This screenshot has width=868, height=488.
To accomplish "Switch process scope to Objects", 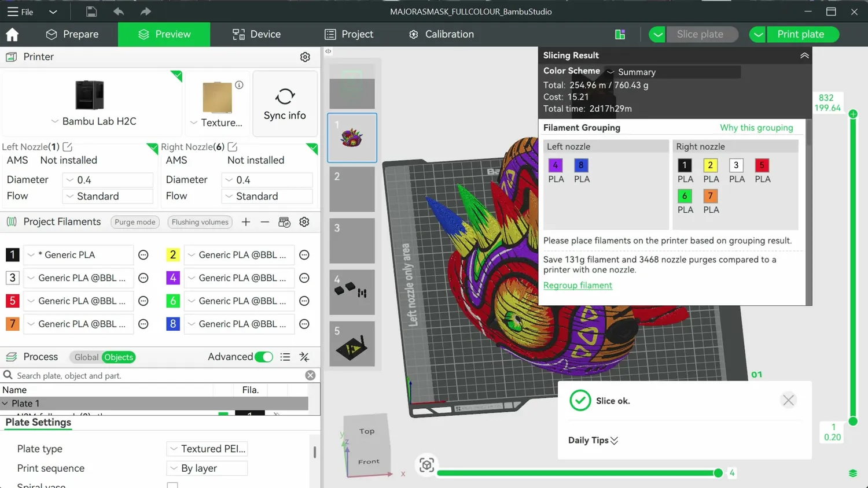I will pos(119,357).
